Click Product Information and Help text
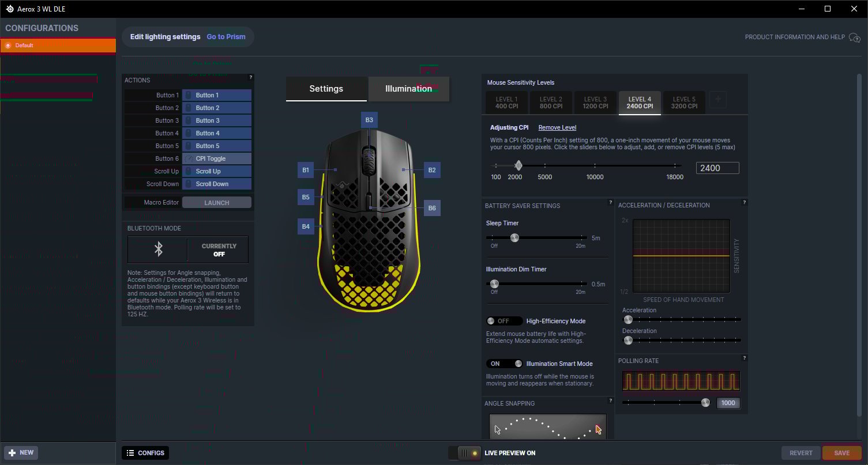868x465 pixels. pos(795,37)
